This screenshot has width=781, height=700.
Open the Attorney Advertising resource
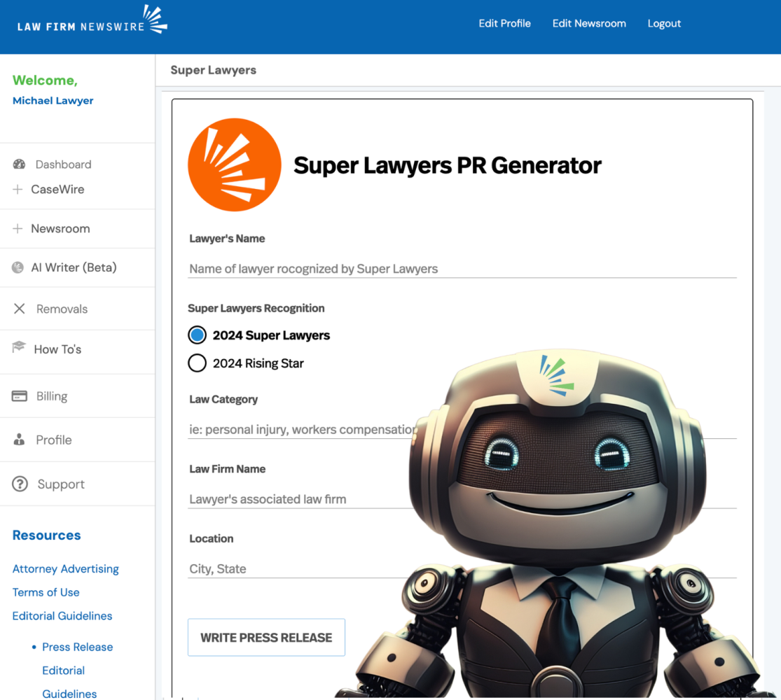point(65,568)
